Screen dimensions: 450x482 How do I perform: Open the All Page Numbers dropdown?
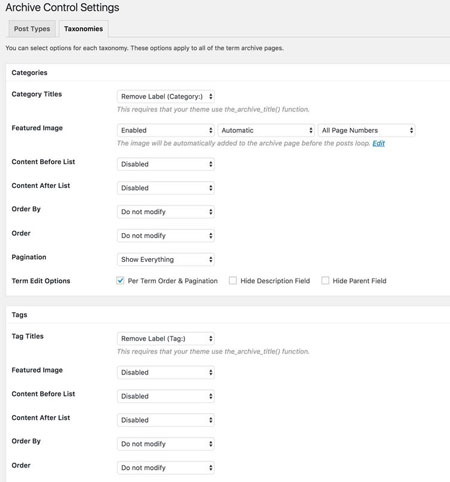(366, 130)
